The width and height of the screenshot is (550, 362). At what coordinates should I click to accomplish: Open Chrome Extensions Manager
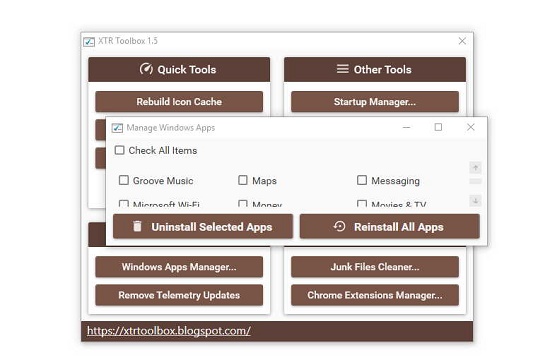pos(375,295)
